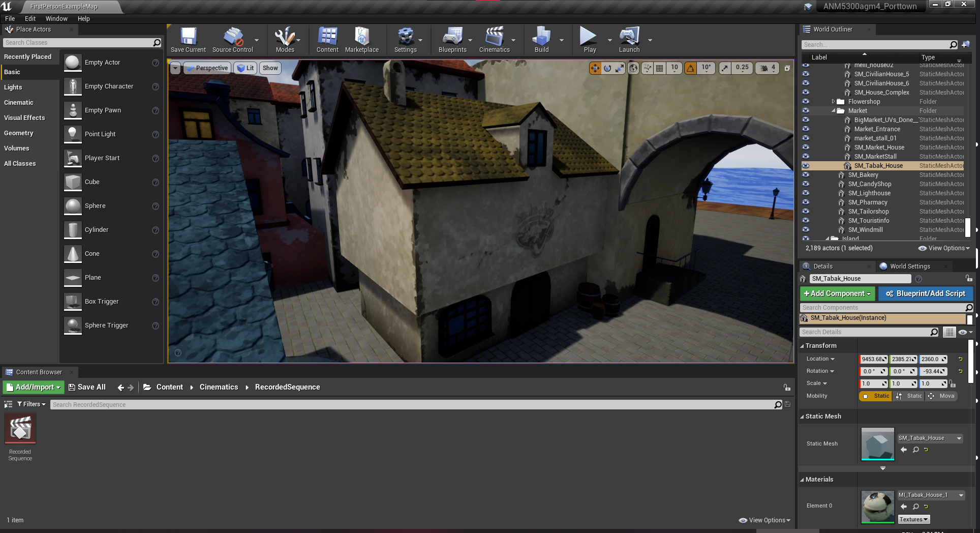Open the Perspective viewport type menu
Screen dimensions: 980x533
click(208, 68)
